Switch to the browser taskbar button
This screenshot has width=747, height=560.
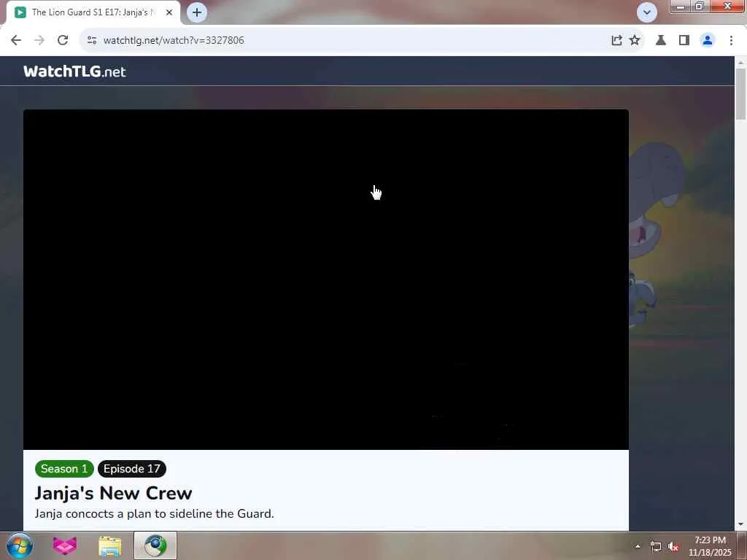pyautogui.click(x=155, y=545)
